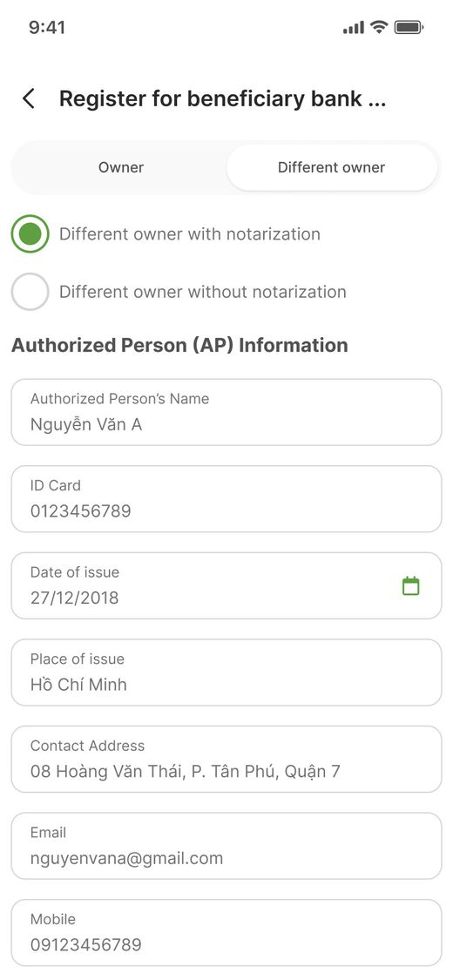Viewport: 453px width, 980px height.
Task: Edit the Email field
Action: [x=226, y=846]
